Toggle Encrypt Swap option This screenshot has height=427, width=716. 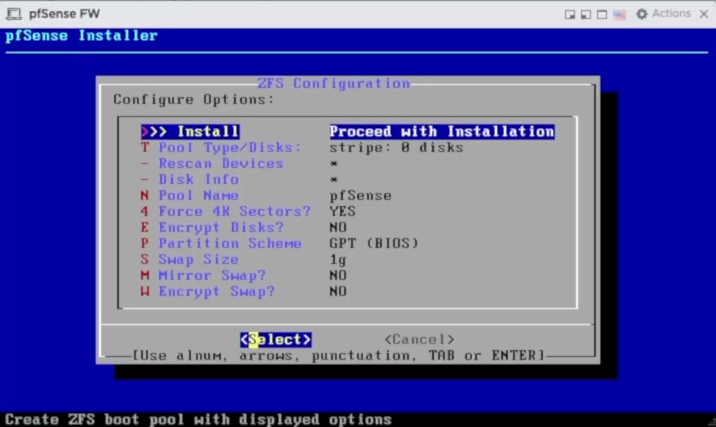tap(208, 291)
